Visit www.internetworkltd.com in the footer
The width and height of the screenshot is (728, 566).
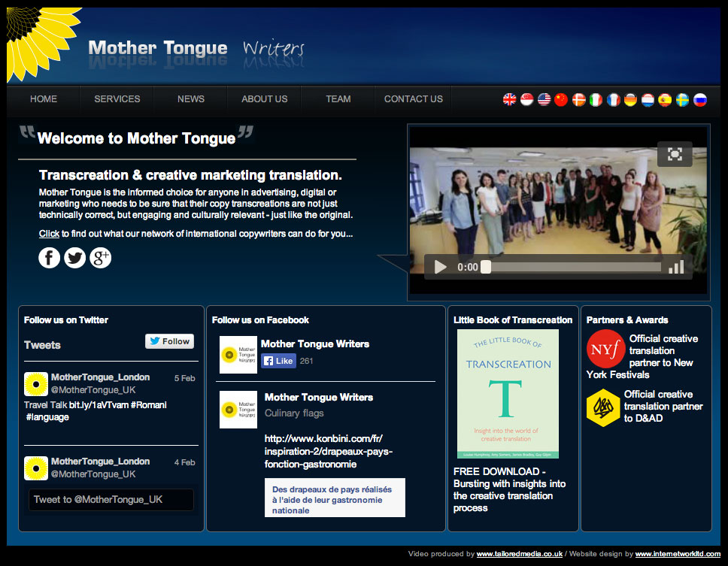tap(678, 554)
